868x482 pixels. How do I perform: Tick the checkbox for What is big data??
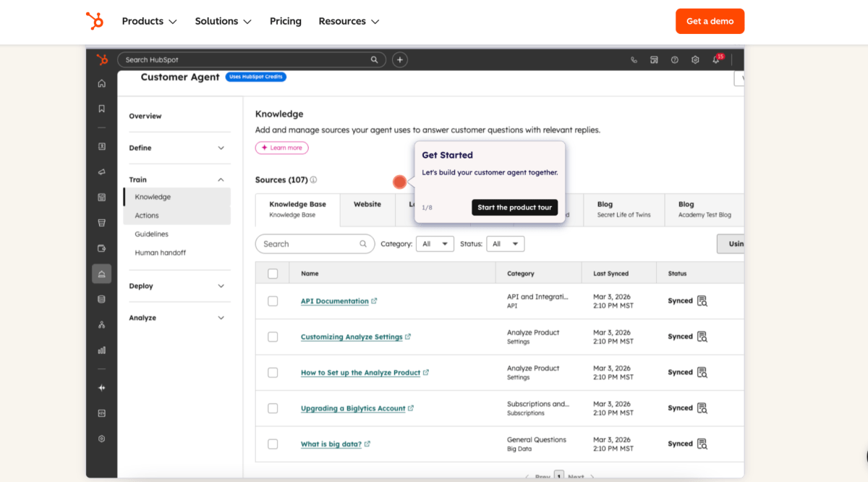tap(273, 444)
